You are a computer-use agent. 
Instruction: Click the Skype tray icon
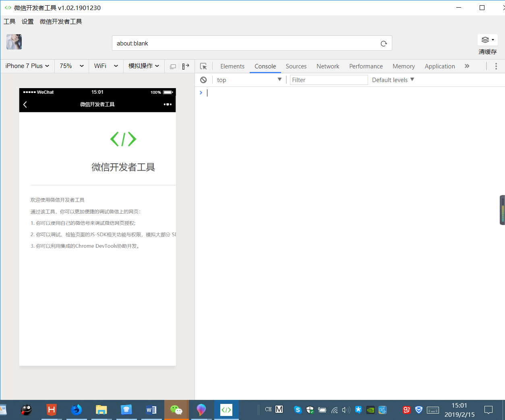pyautogui.click(x=298, y=410)
